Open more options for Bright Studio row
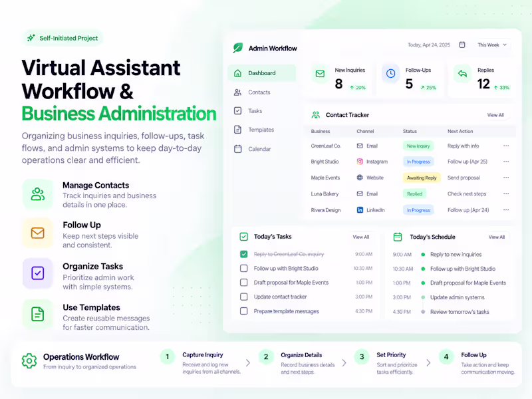This screenshot has height=399, width=532. tap(506, 162)
